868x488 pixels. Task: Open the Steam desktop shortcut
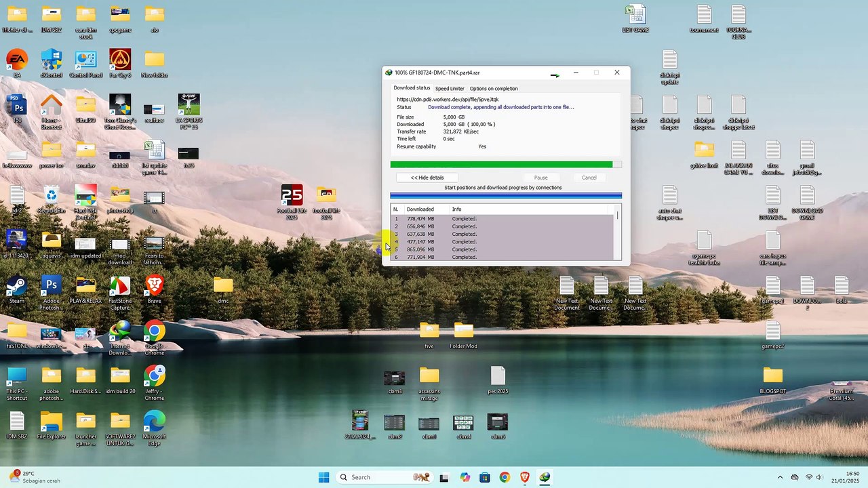[17, 289]
